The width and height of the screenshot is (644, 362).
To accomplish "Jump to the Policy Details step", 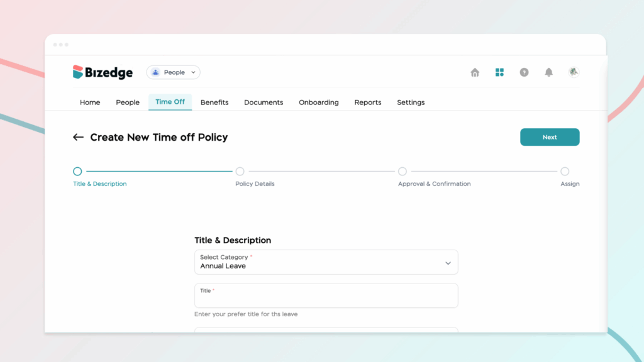I will [x=240, y=171].
